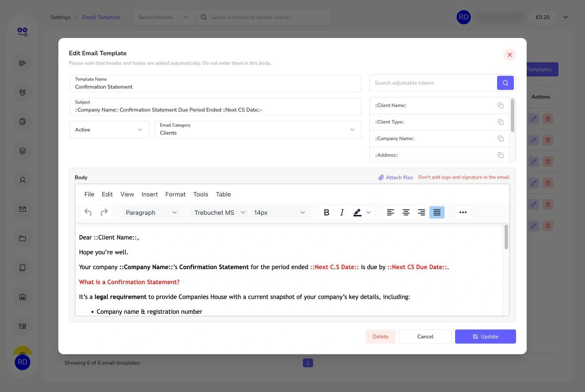
Task: Open the Active status dropdown
Action: [110, 129]
